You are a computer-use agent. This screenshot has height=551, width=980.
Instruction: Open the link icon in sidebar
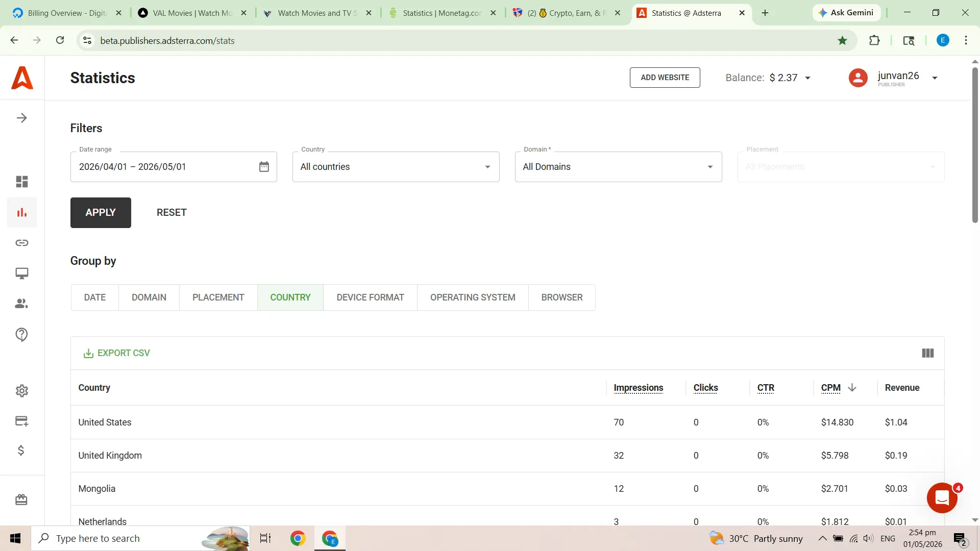click(x=21, y=243)
